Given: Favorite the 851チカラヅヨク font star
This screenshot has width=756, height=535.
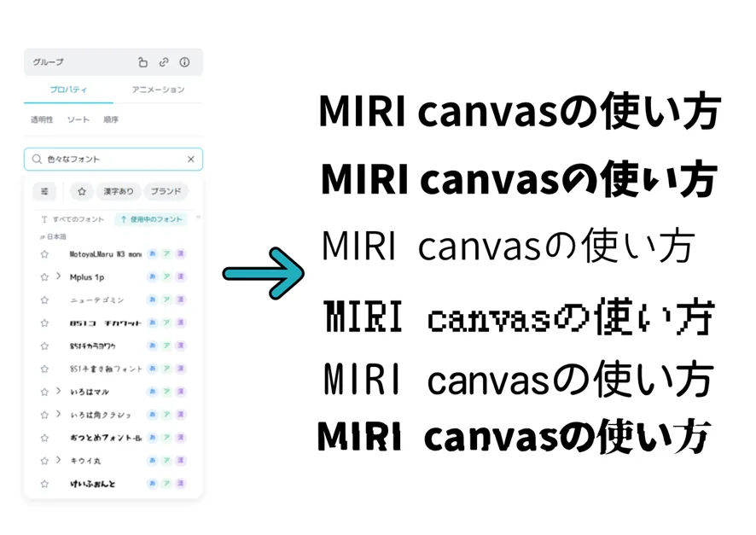Looking at the screenshot, I should coord(44,346).
